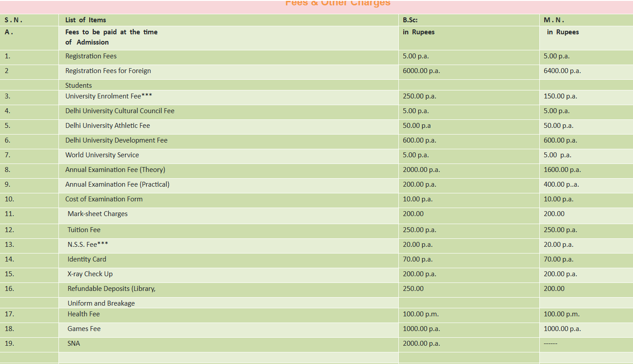
Task: Click 'Delhi University Development Fee' item
Action: click(x=116, y=140)
